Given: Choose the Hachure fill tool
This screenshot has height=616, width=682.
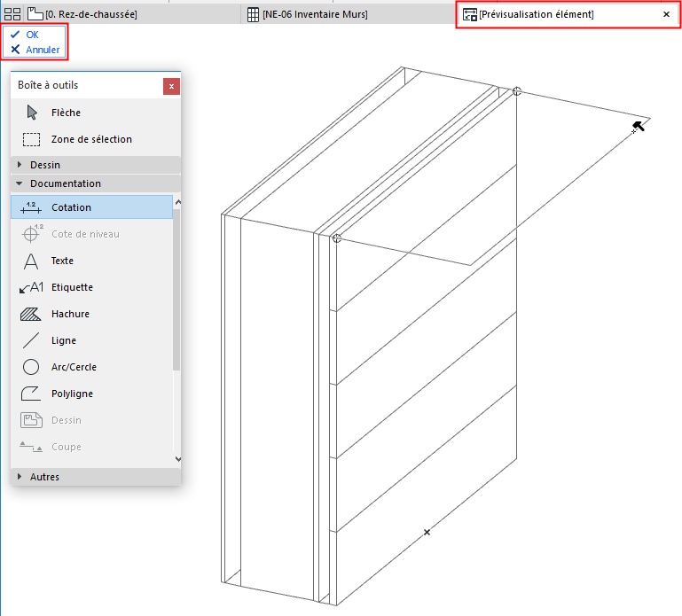Looking at the screenshot, I should (x=91, y=314).
